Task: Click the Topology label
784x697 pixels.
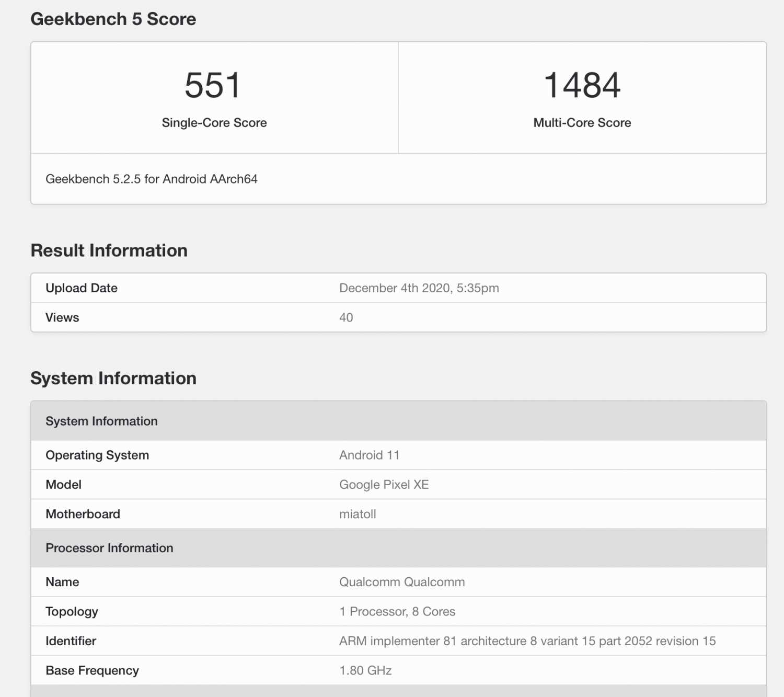Action: point(72,612)
